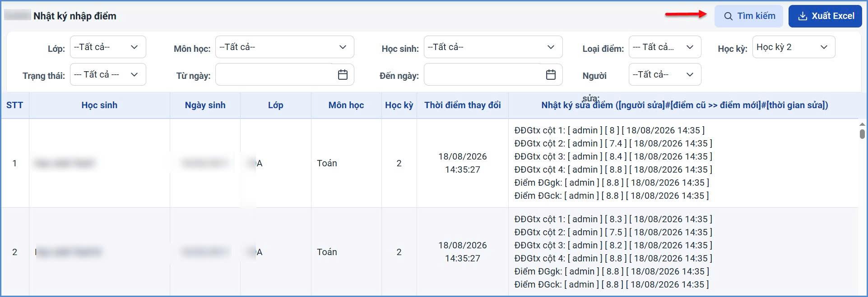Viewport: 868px width, 297px height.
Task: Click the table vertical scrollbar thumb
Action: [x=862, y=134]
